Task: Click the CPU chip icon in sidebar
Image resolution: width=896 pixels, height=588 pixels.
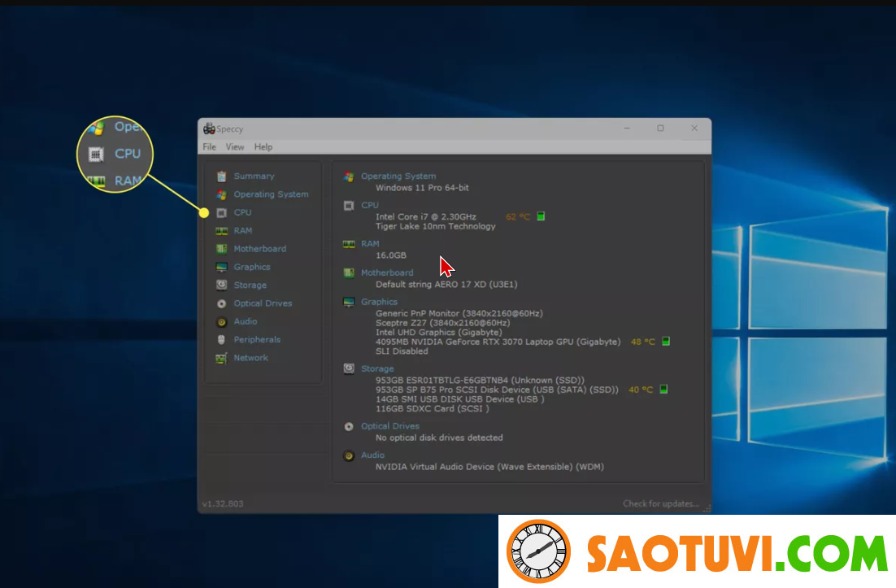Action: point(222,212)
